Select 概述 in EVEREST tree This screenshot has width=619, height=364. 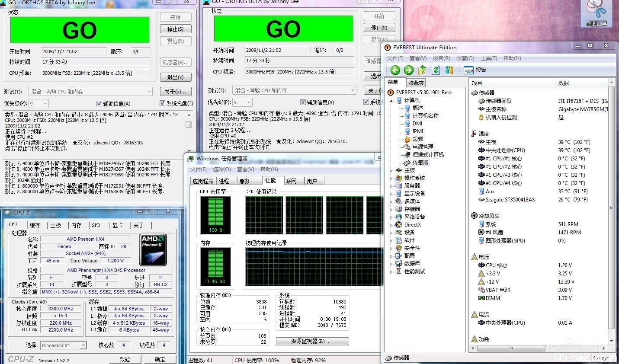417,108
